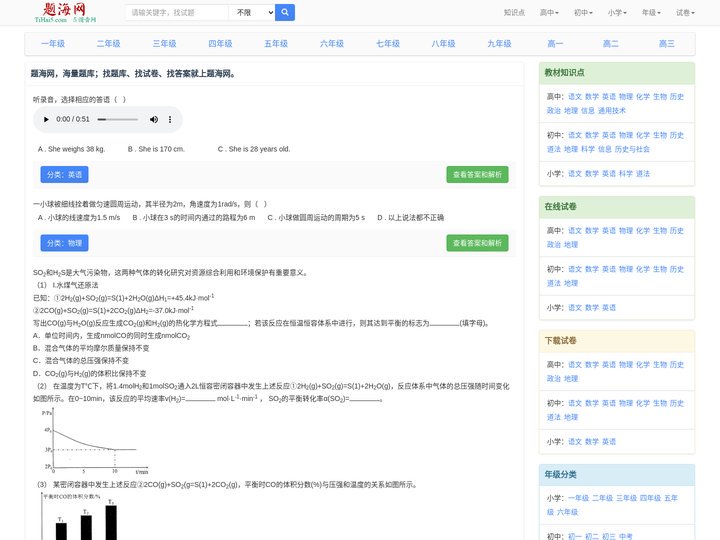The image size is (720, 540).
Task: Open 高中 信息 under 教材知识点
Action: 588,110
